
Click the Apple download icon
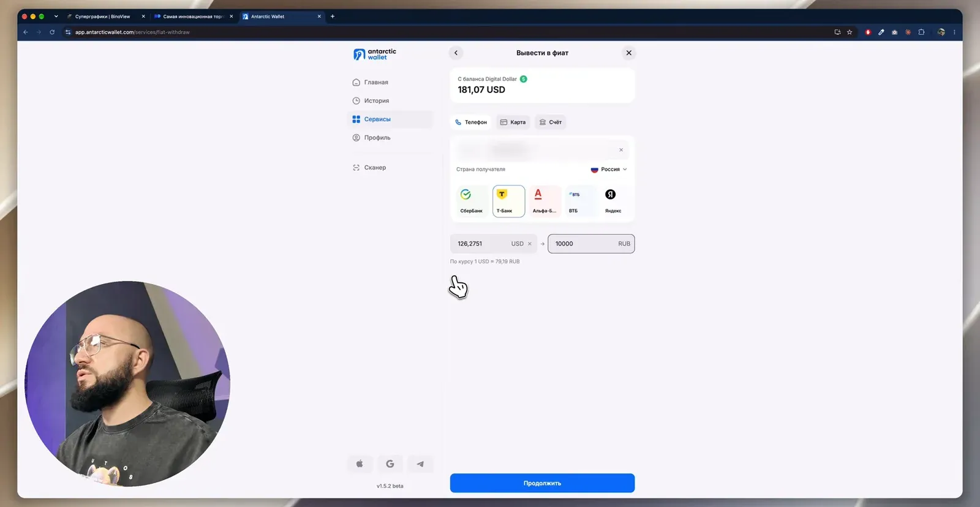[x=360, y=464]
